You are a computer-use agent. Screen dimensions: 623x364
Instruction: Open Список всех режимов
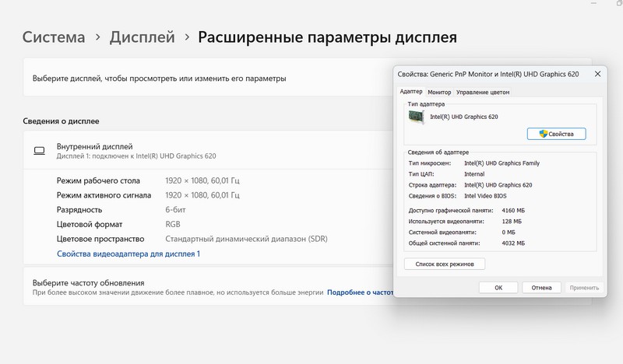[445, 264]
